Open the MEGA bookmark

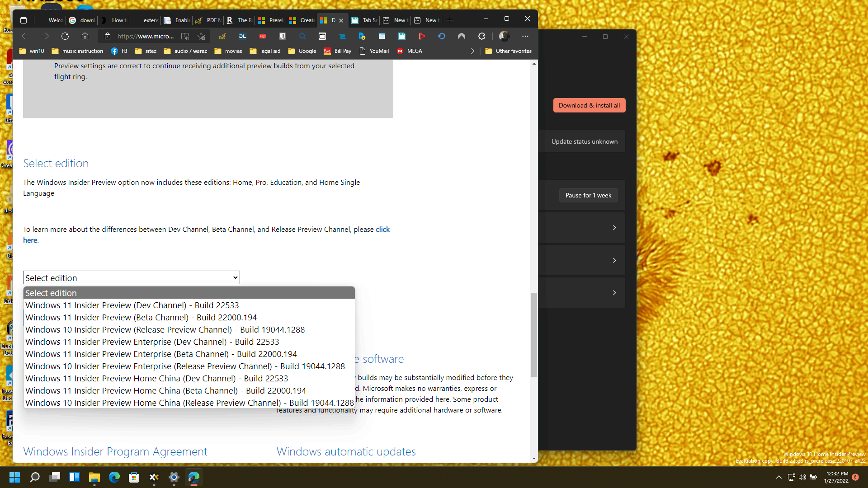(x=410, y=51)
